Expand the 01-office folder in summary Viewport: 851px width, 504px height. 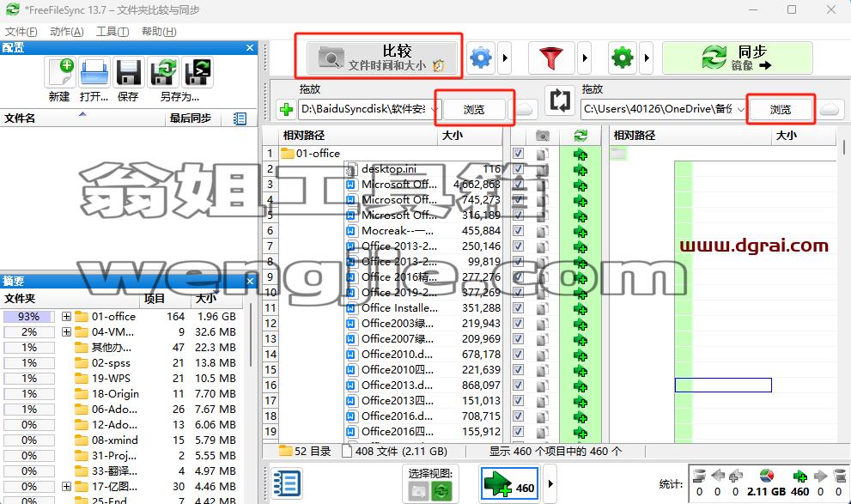pos(66,316)
